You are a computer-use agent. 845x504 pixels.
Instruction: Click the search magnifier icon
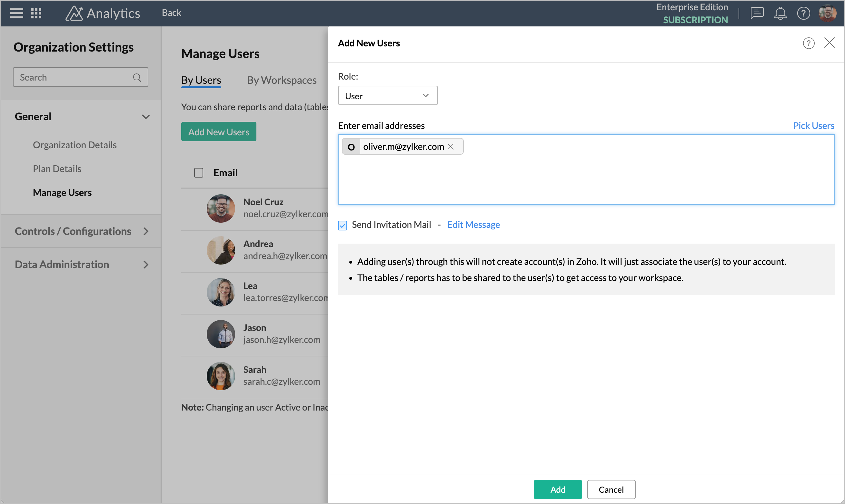[x=137, y=77]
